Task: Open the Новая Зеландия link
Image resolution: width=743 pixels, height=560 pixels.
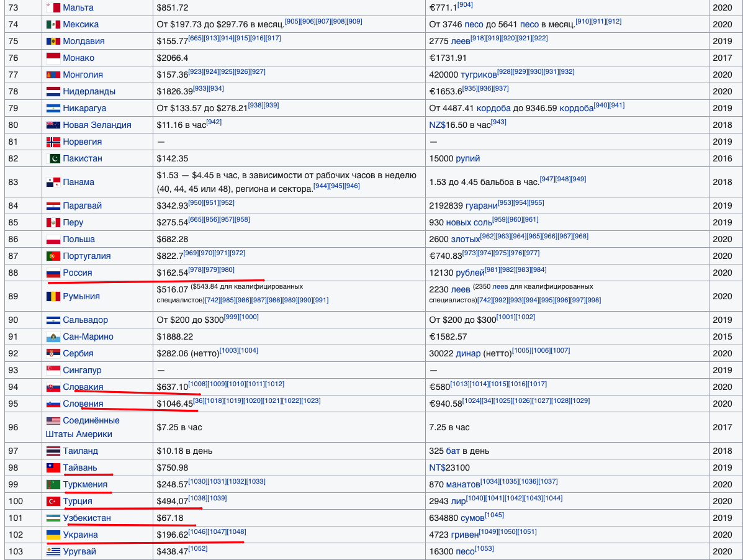Action: point(97,125)
